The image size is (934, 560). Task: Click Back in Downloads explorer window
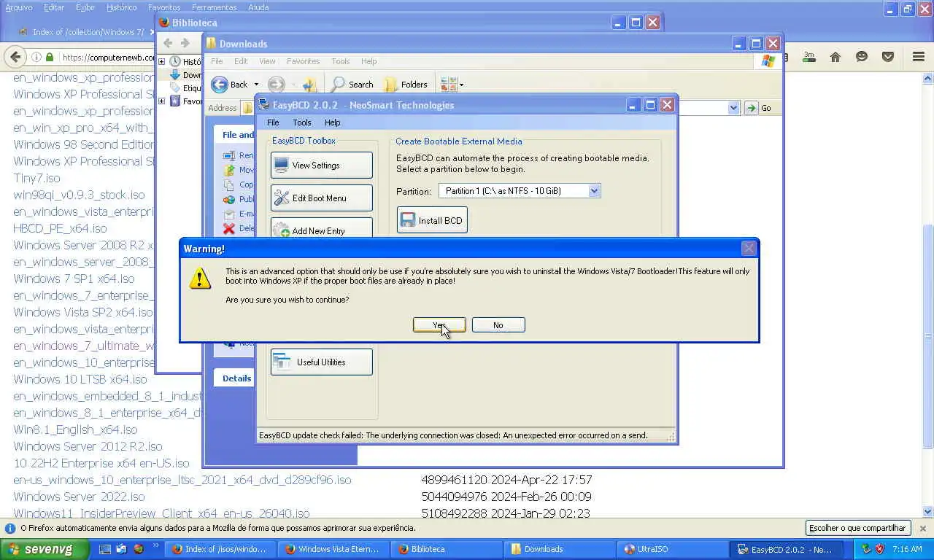[x=230, y=85]
